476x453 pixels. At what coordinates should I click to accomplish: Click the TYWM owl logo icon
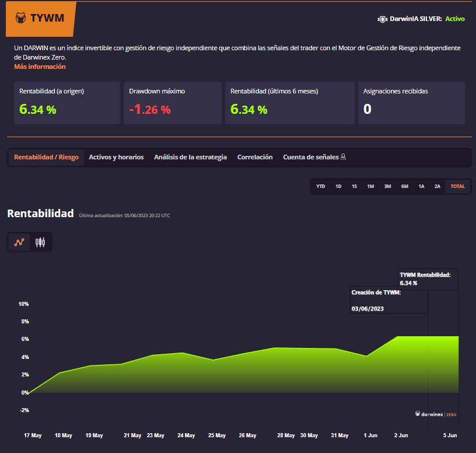[x=20, y=18]
